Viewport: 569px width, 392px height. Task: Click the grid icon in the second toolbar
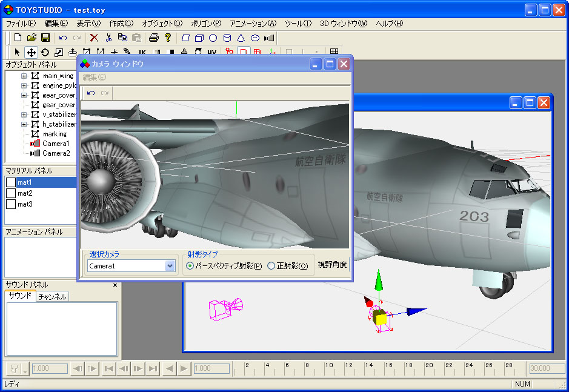[334, 51]
